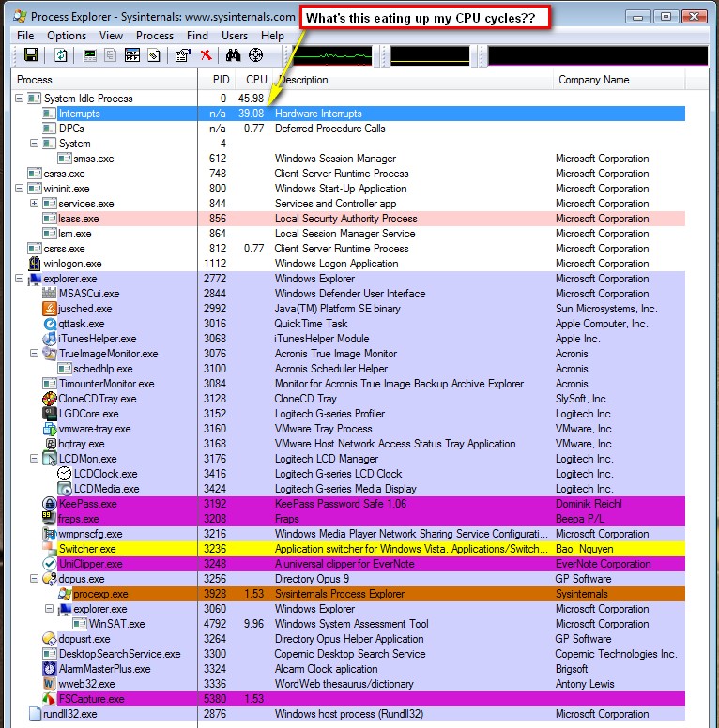Click the wweb32.exe WordWeb icon
Viewport: 719px width, 728px height.
click(x=49, y=683)
